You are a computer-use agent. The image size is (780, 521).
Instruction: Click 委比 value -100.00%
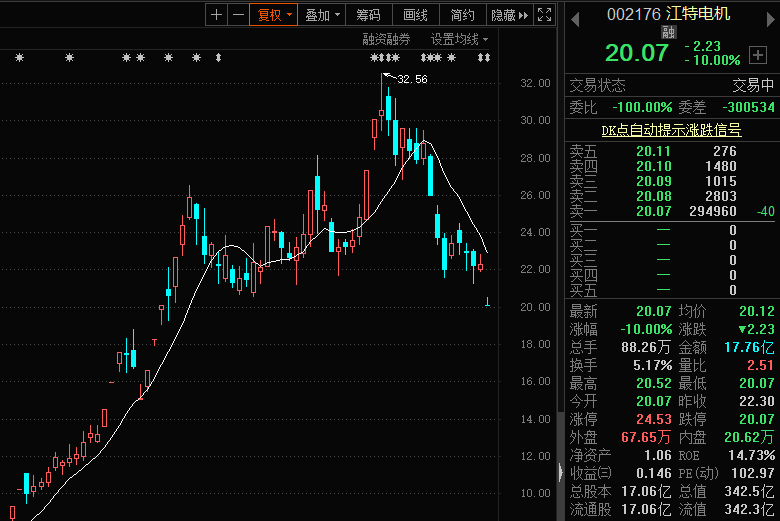click(642, 107)
